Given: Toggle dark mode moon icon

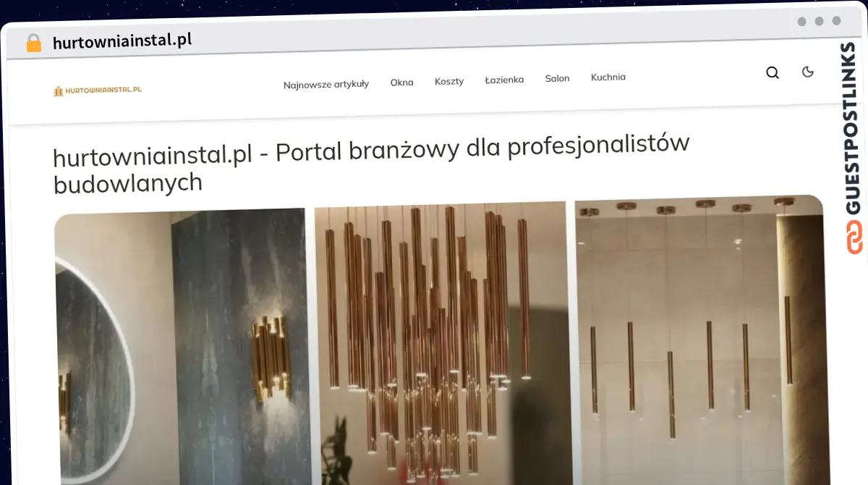Looking at the screenshot, I should (808, 71).
